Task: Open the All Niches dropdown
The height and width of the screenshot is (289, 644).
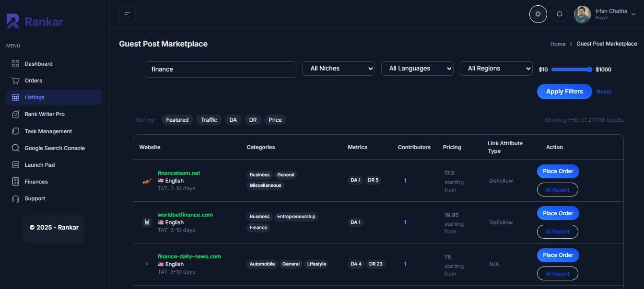Action: [x=338, y=68]
